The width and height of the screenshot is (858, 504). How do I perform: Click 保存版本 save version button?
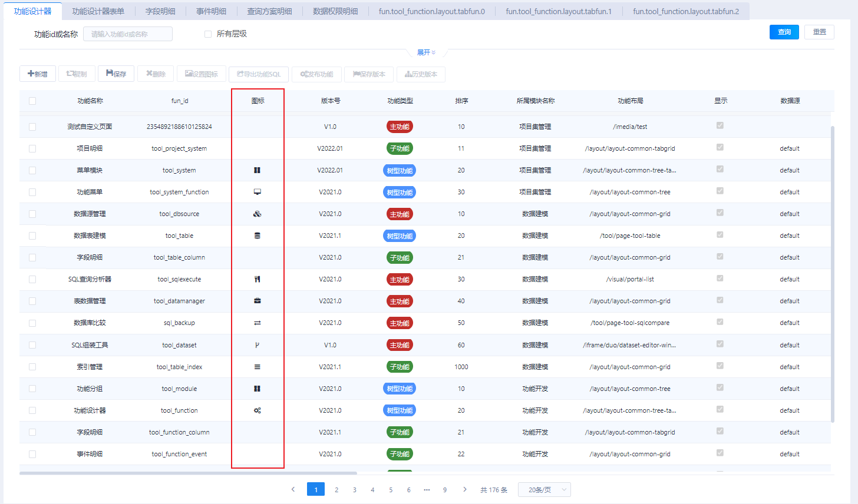coord(369,74)
